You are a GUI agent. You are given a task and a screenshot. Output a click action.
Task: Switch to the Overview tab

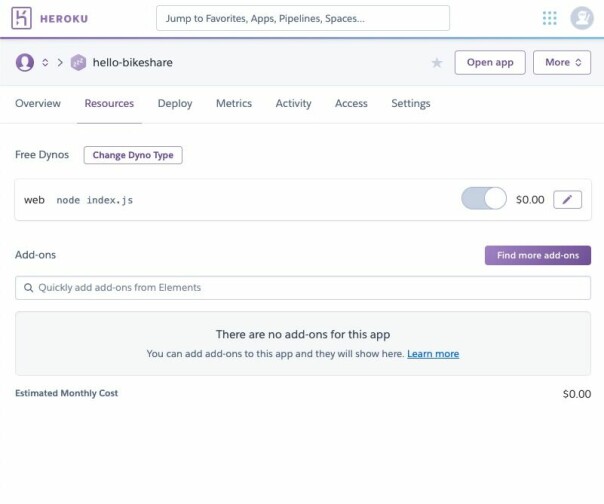(x=38, y=103)
